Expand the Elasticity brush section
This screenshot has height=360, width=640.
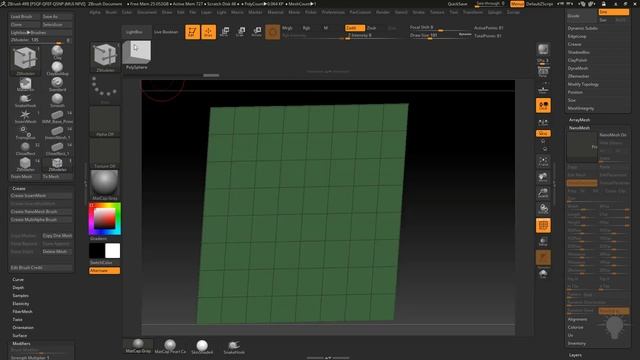click(x=21, y=304)
